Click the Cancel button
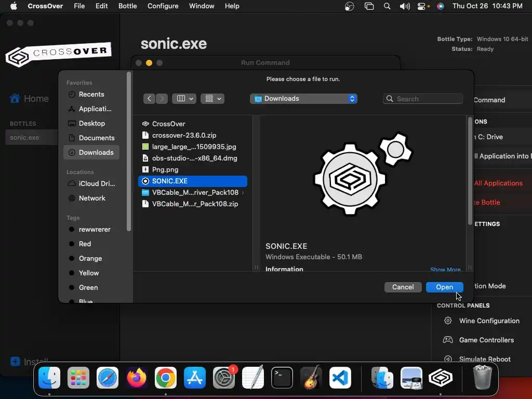The height and width of the screenshot is (399, 532). point(403,287)
